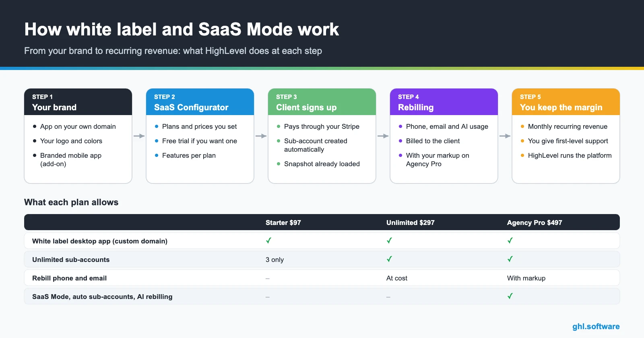Click the main title 'How white label and SaaS Mode work'
The image size is (644, 338).
pyautogui.click(x=182, y=29)
